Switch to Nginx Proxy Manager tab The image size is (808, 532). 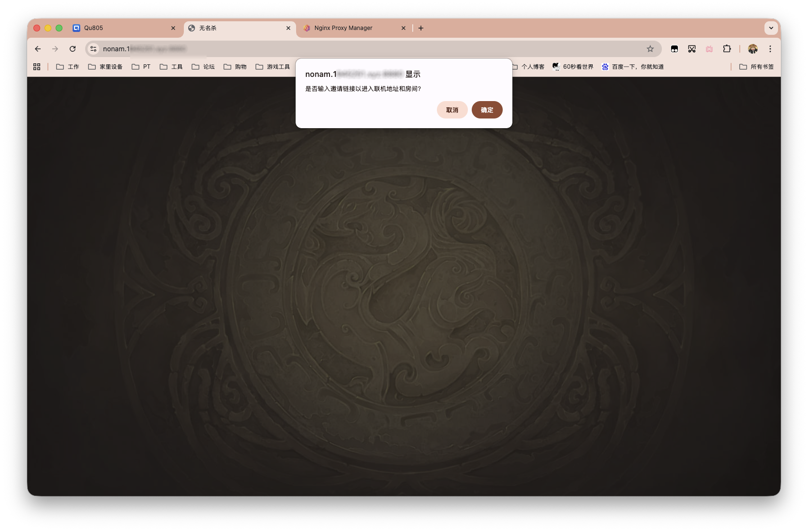point(348,28)
